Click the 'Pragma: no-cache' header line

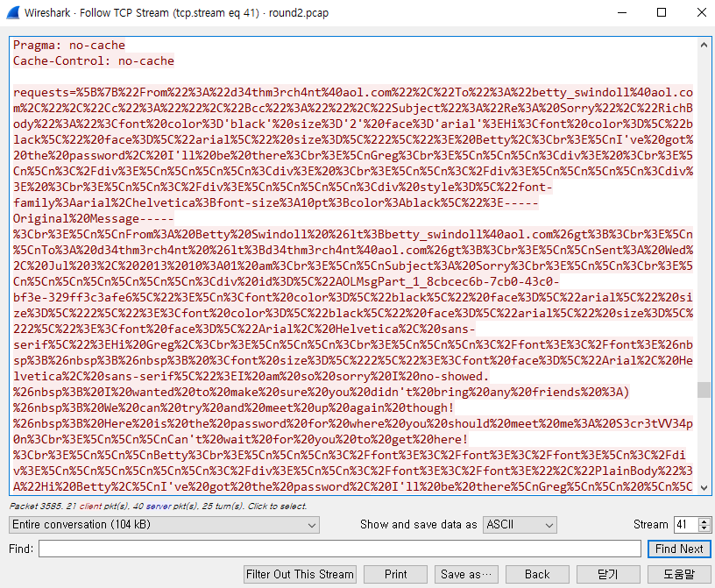[x=69, y=46]
